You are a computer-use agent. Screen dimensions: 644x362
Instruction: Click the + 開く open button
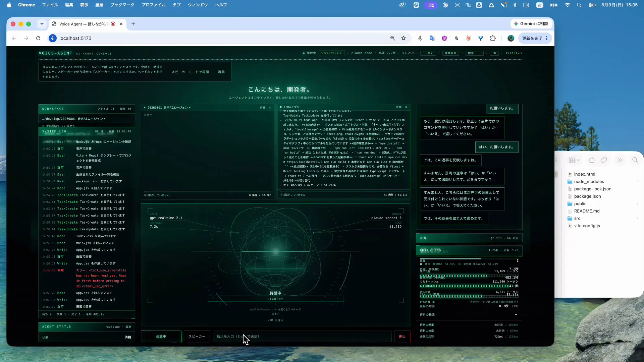click(429, 53)
